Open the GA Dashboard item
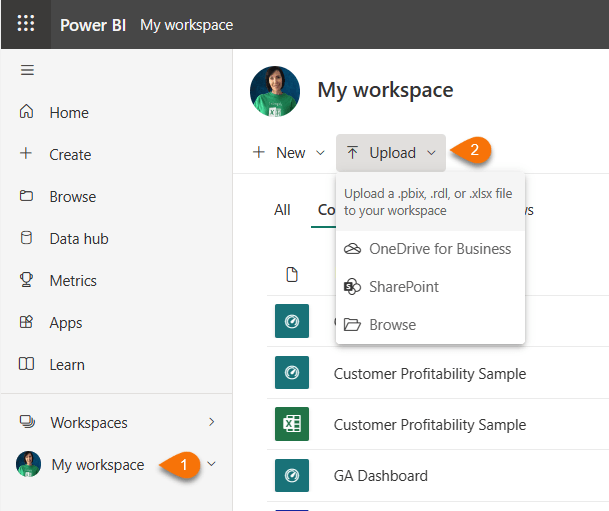This screenshot has height=511, width=609. pos(381,476)
